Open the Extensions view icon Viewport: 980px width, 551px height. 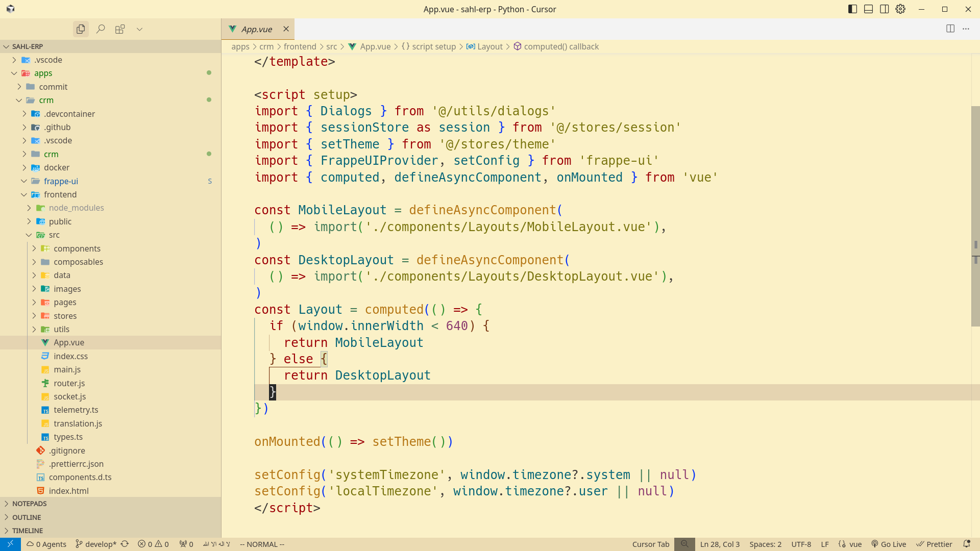click(x=120, y=29)
